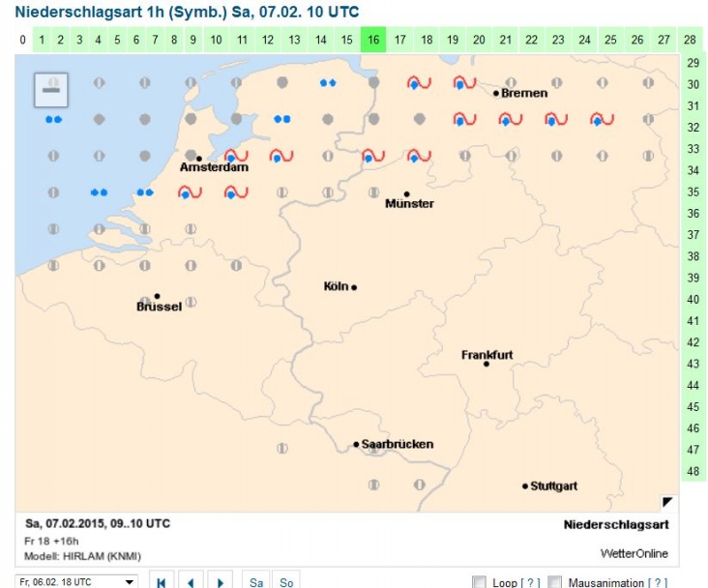Select forecast hour 9 in timeline
This screenshot has width=708, height=588.
point(192,40)
